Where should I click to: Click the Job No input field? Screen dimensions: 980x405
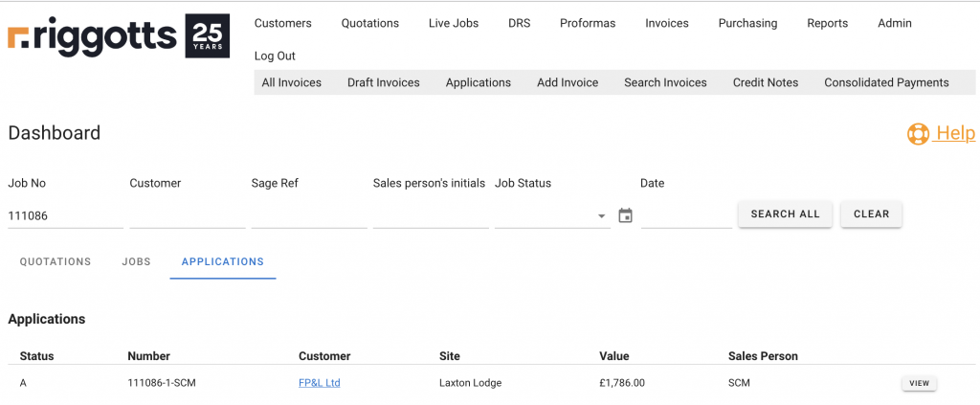pyautogui.click(x=65, y=216)
